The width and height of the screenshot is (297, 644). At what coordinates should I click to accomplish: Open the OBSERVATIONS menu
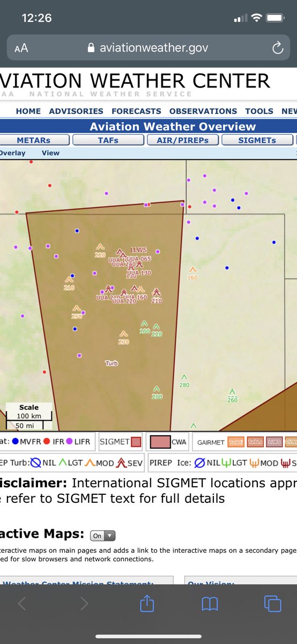(x=203, y=111)
